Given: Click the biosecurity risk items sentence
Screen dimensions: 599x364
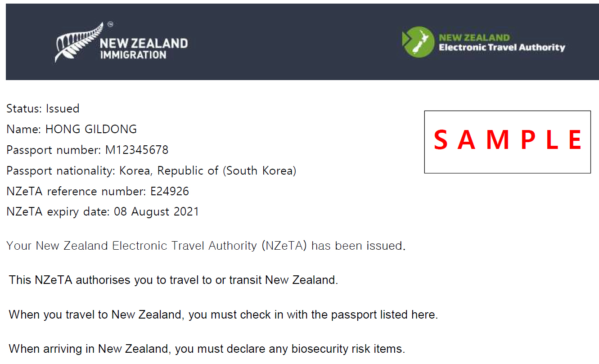Looking at the screenshot, I should pyautogui.click(x=207, y=349).
